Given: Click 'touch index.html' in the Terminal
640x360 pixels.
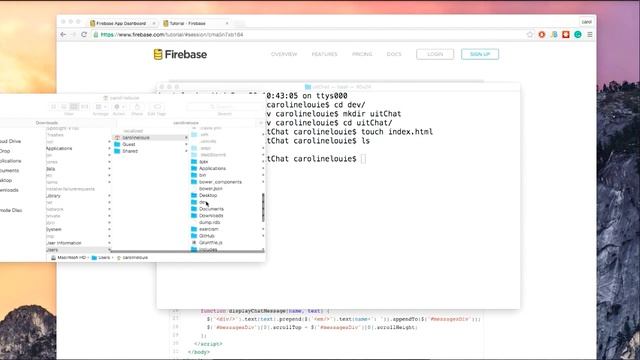Looking at the screenshot, I should click(397, 132).
